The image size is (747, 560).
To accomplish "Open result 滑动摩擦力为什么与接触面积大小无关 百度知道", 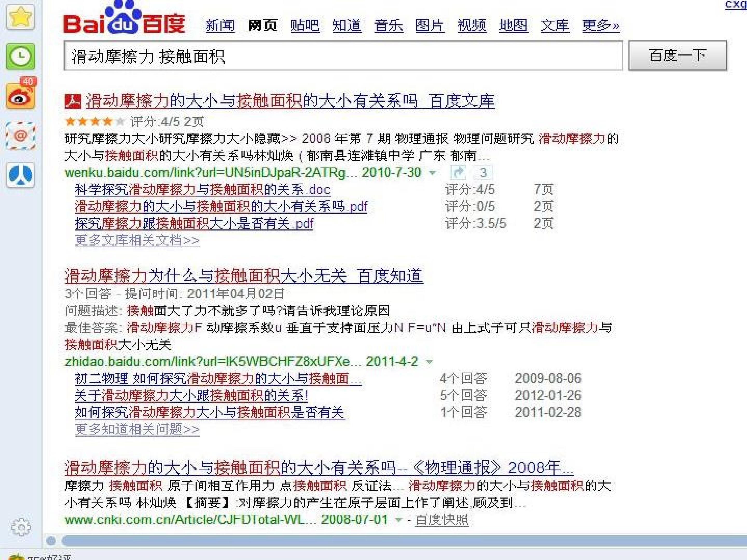I will click(244, 276).
